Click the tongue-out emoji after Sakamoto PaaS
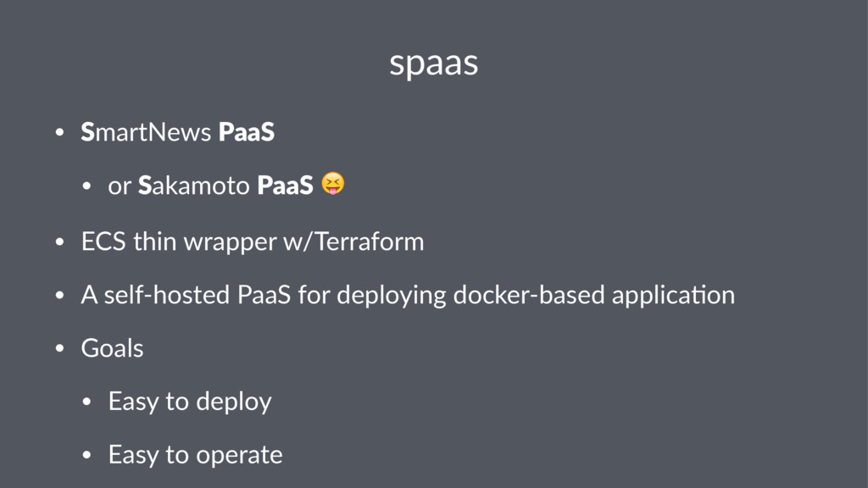This screenshot has height=488, width=868. point(332,184)
